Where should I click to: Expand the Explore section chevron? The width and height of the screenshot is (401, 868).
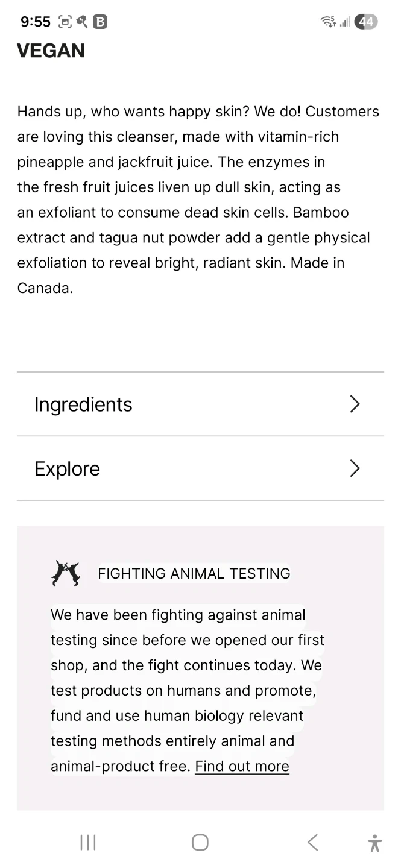[x=355, y=468]
